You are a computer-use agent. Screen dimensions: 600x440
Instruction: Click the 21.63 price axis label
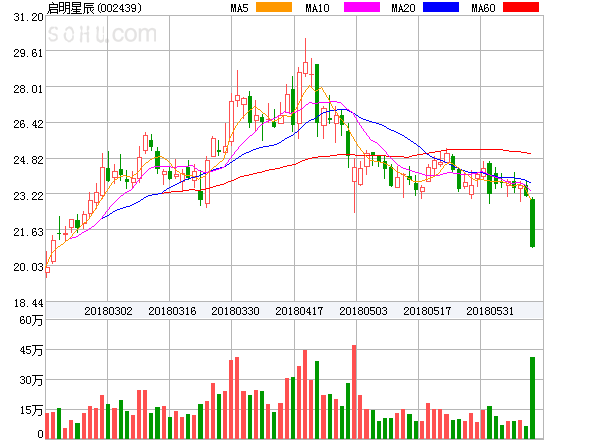point(28,232)
